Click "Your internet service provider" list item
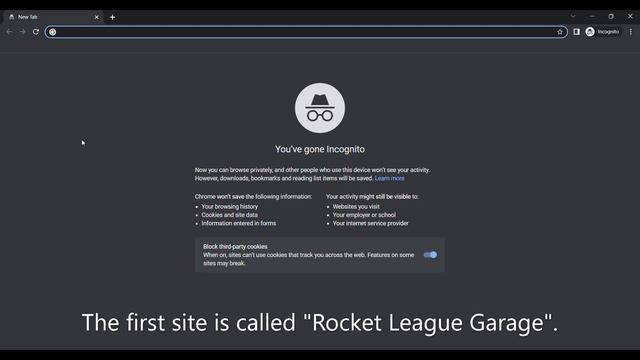Viewport: 640px width, 360px height. [x=371, y=223]
